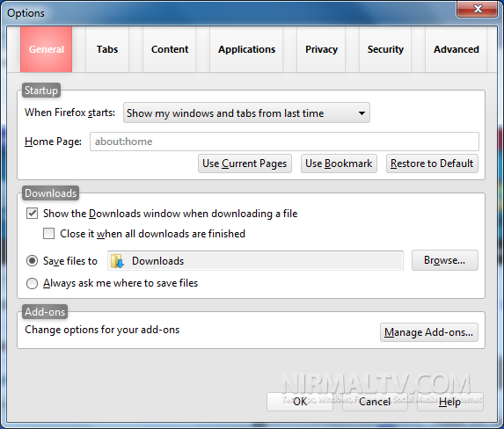Go to the Privacy tab
The width and height of the screenshot is (504, 429).
[x=321, y=49]
